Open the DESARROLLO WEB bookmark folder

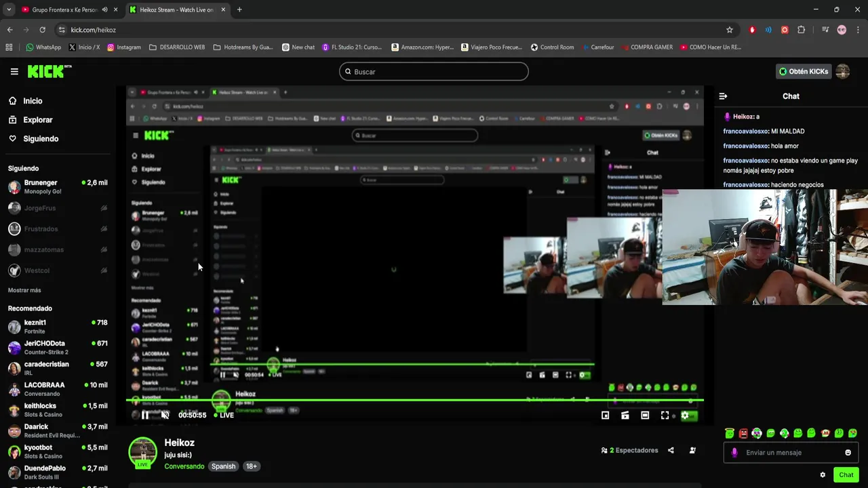pos(177,47)
